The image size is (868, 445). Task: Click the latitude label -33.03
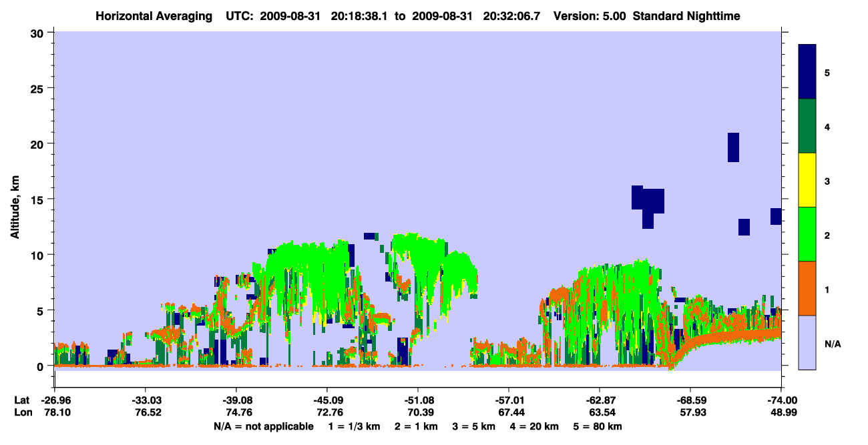[x=146, y=400]
